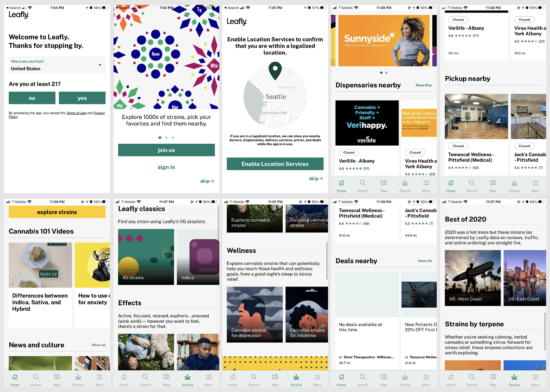Tap the Map icon on Best of 2020 screen
The image size is (550, 392).
(493, 380)
